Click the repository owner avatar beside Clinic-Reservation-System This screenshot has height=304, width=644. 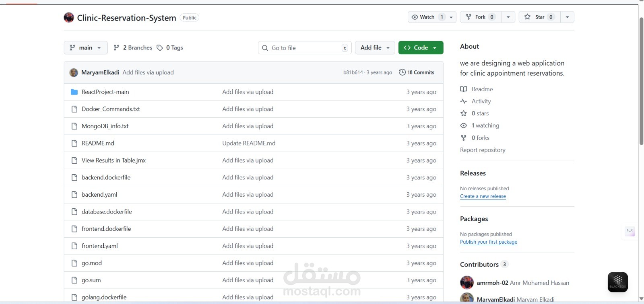click(69, 17)
